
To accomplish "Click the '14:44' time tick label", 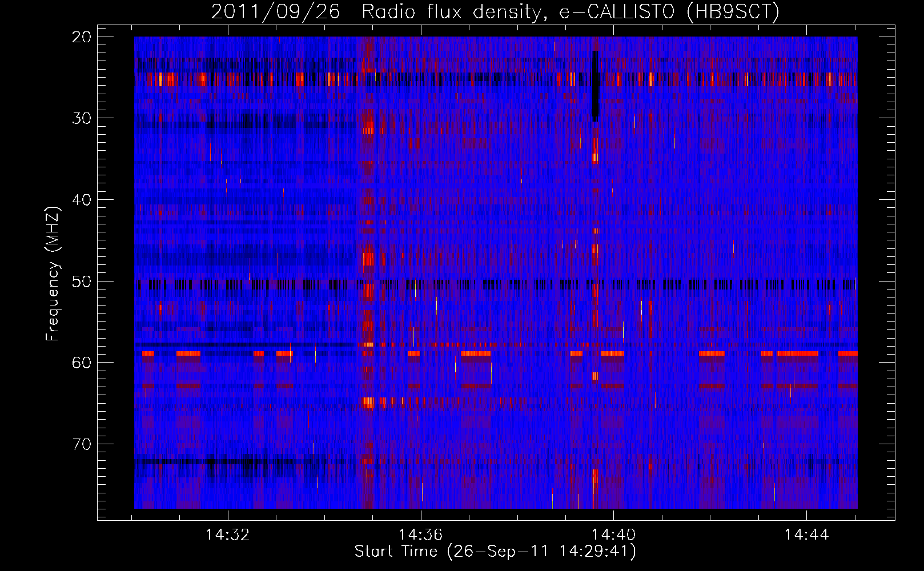I will (x=806, y=535).
